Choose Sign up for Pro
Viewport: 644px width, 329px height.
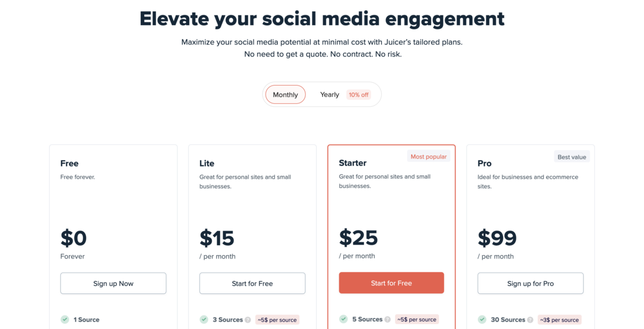[530, 283]
